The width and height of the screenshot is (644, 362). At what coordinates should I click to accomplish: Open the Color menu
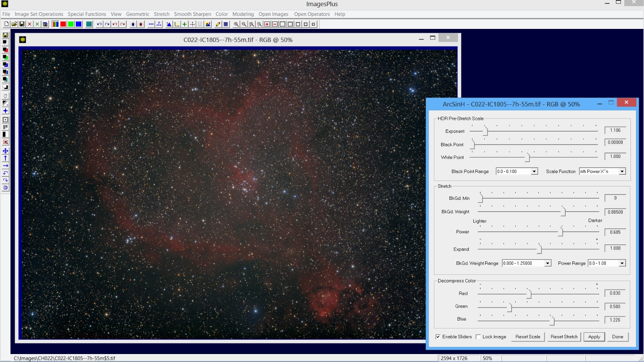tap(222, 14)
